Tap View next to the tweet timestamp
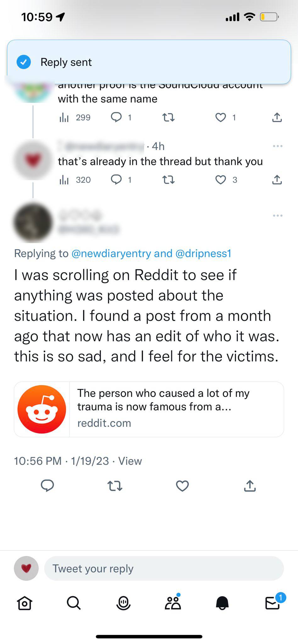Screen dimensions: 298x644 point(130,461)
